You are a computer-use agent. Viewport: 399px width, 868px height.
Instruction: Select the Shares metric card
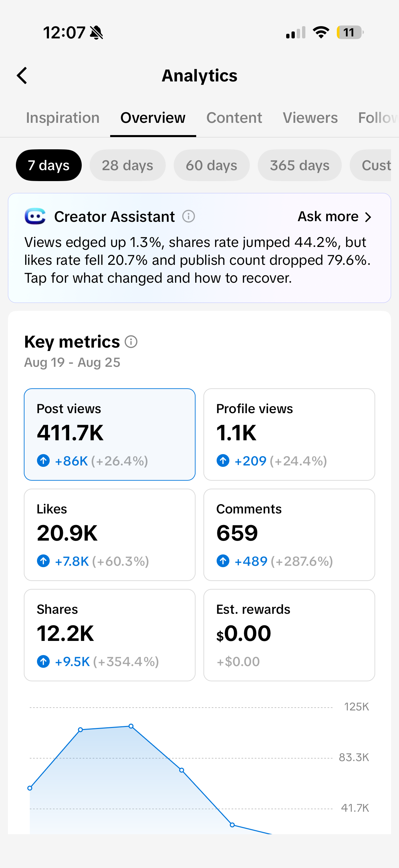tap(110, 635)
